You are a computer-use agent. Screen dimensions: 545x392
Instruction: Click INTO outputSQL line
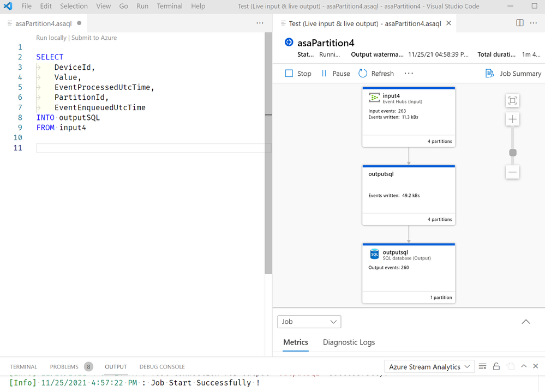68,117
